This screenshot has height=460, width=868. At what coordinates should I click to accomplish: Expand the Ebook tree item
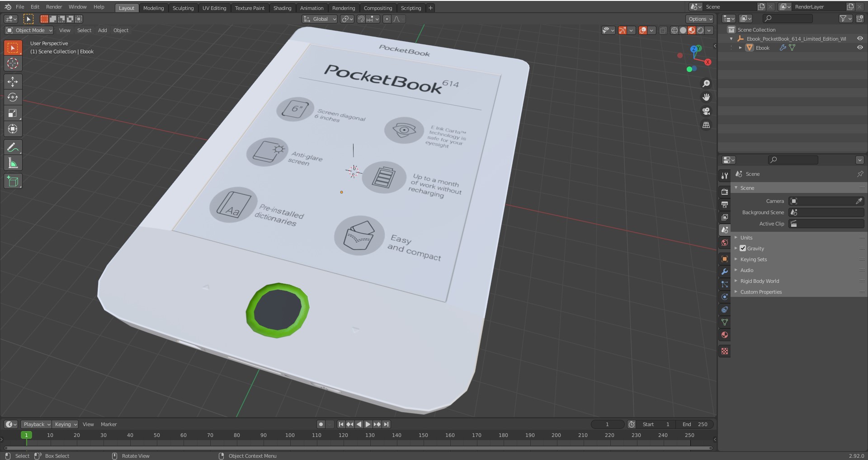[x=741, y=47]
